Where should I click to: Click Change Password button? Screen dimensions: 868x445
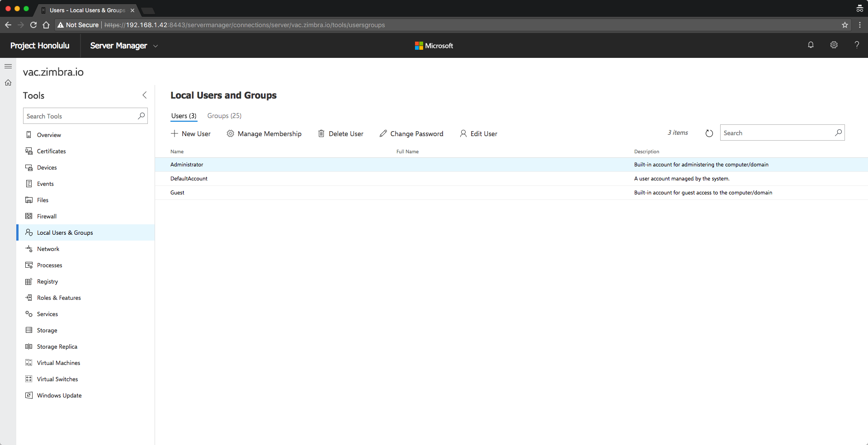click(411, 134)
